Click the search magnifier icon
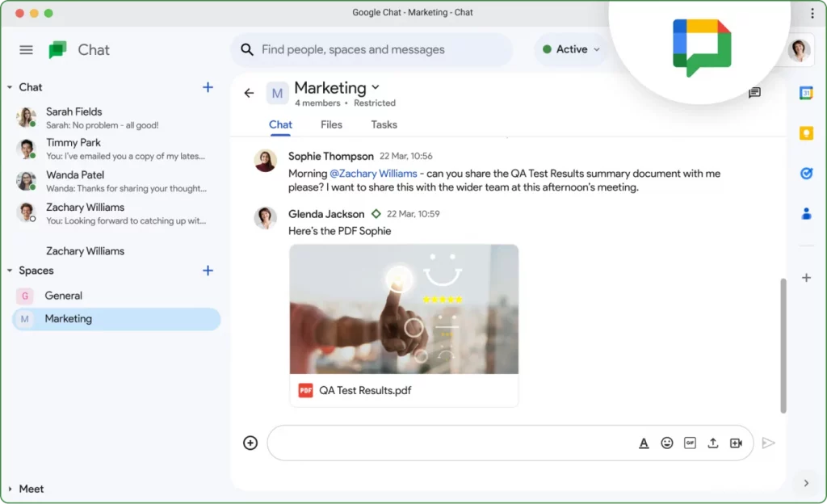Screen dimensions: 827x504 point(247,49)
